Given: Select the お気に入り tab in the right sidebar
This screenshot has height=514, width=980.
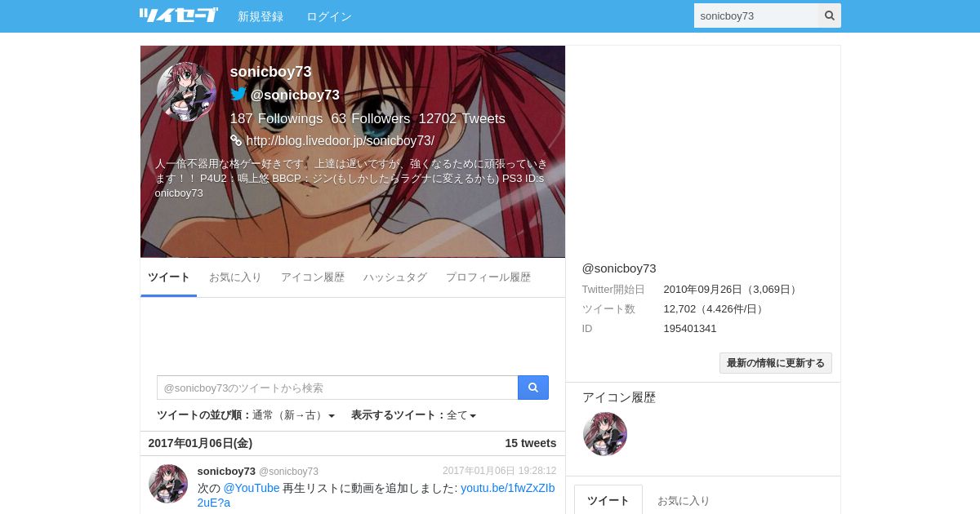Looking at the screenshot, I should click(x=684, y=500).
